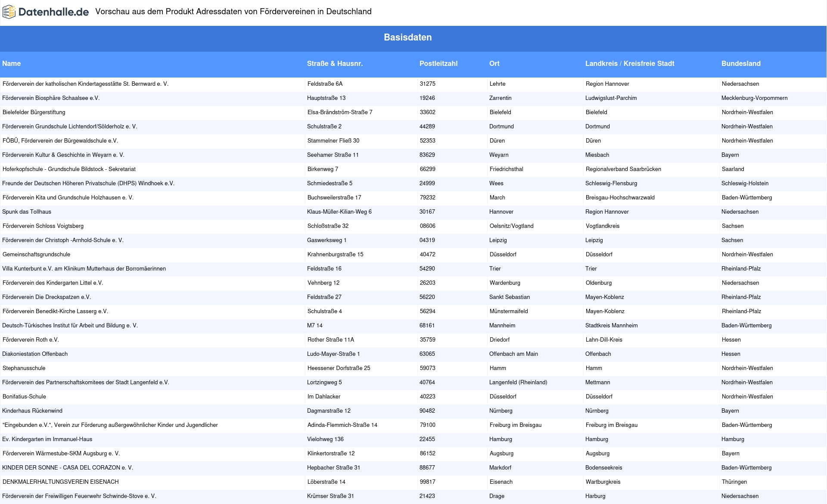
Task: Select Gemeinschaftsgrundschule name cell
Action: click(x=36, y=255)
